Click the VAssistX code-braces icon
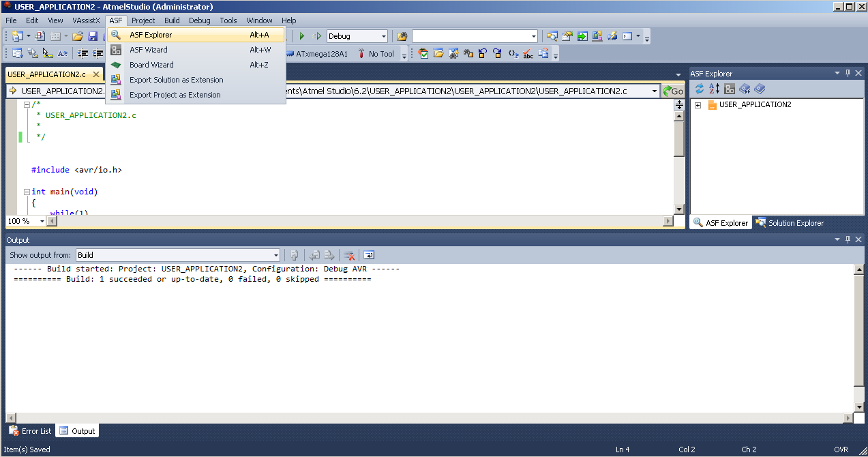The width and height of the screenshot is (868, 457). 513,54
